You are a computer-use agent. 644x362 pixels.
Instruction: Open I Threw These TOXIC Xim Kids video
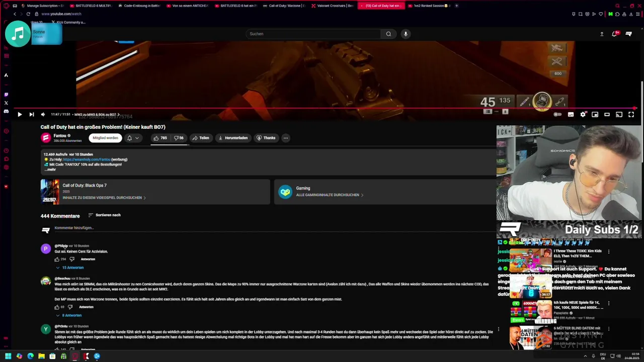(577, 253)
